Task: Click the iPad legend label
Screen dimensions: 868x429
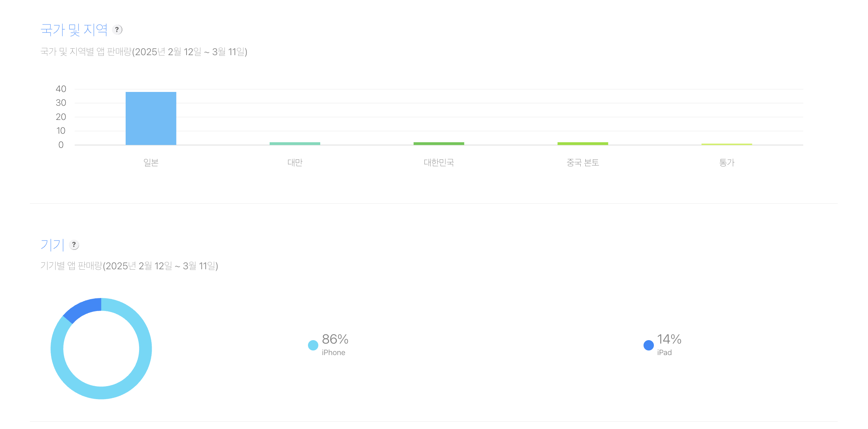Action: click(x=665, y=352)
